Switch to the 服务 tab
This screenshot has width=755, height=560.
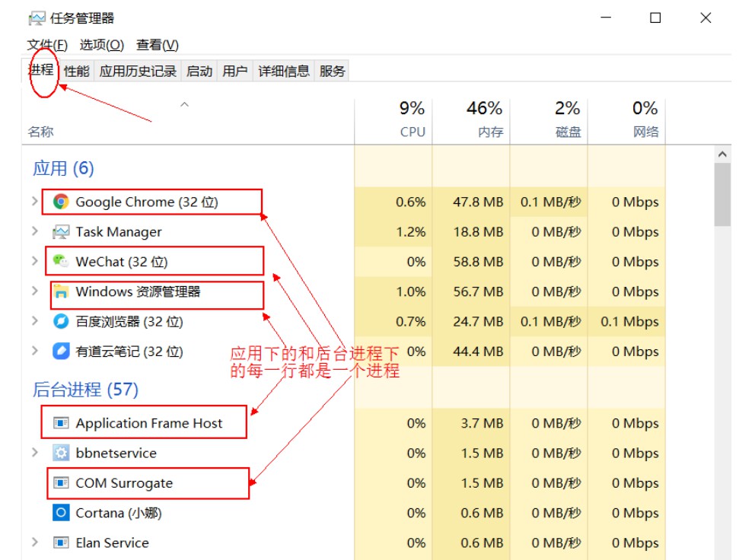point(332,72)
